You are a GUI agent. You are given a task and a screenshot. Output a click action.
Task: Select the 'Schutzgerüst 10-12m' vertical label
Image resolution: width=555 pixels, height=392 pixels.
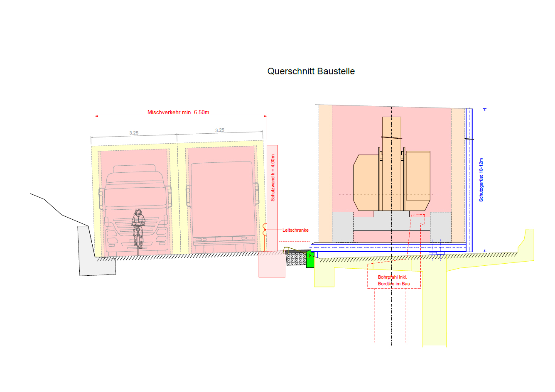pos(481,180)
